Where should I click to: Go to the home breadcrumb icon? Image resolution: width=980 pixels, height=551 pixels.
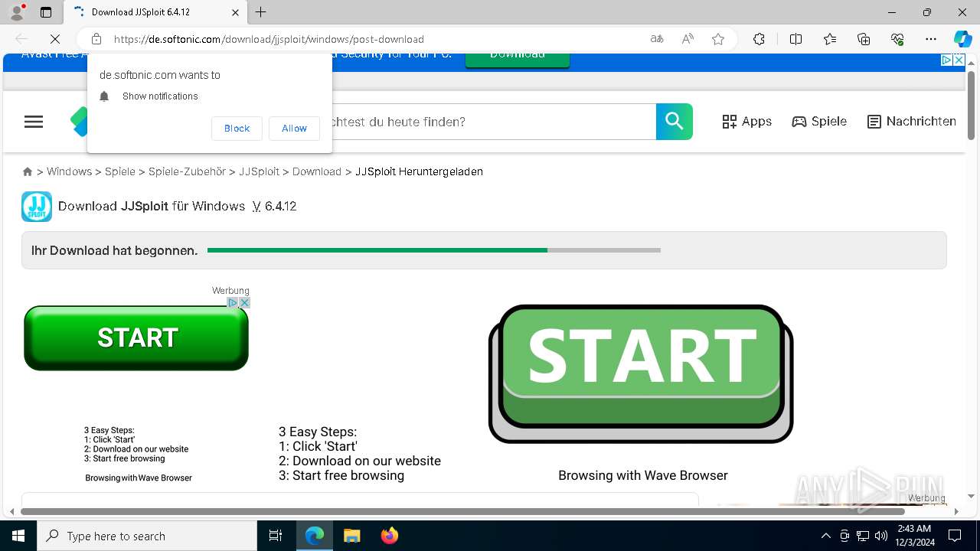pyautogui.click(x=28, y=172)
